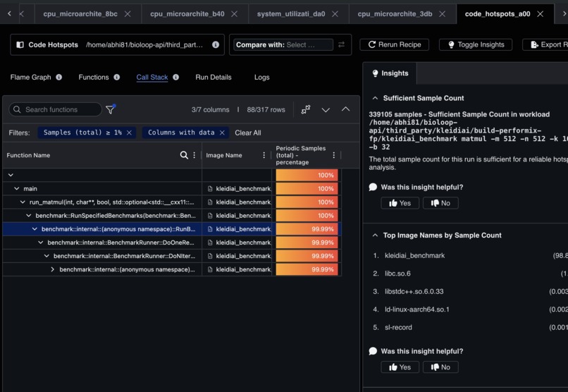Expand all rows with down chevron
568x392 pixels.
tap(326, 110)
